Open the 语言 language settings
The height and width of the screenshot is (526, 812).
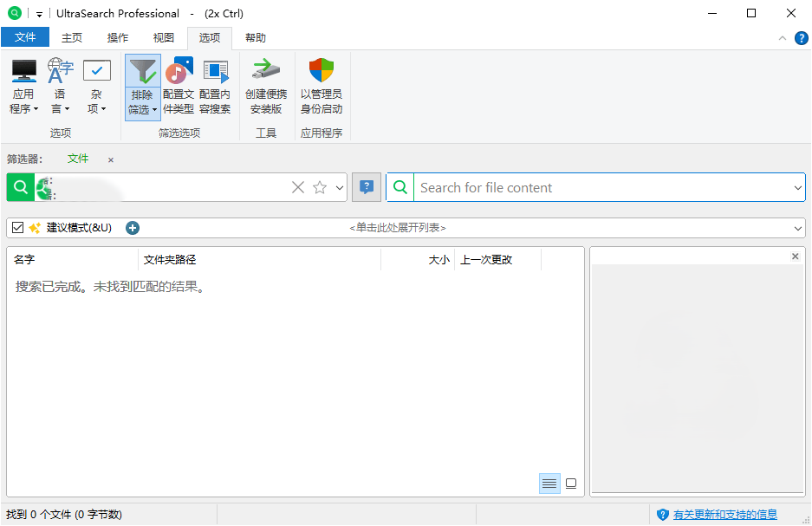(60, 87)
